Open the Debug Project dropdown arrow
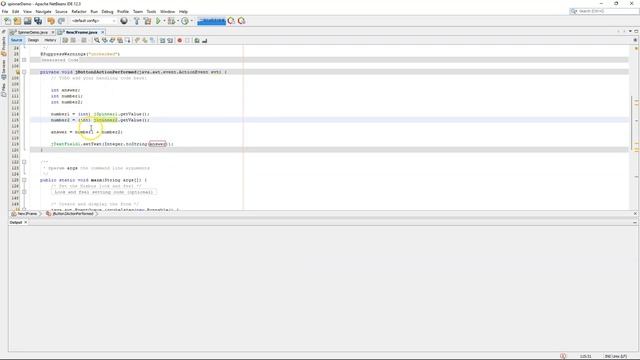The height and width of the screenshot is (360, 640). (178, 21)
